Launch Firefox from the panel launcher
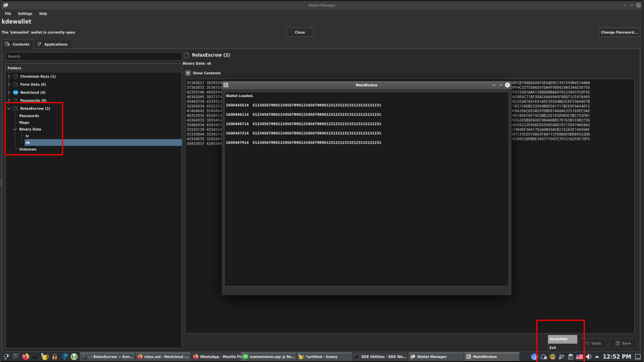644x362 pixels. click(25, 357)
